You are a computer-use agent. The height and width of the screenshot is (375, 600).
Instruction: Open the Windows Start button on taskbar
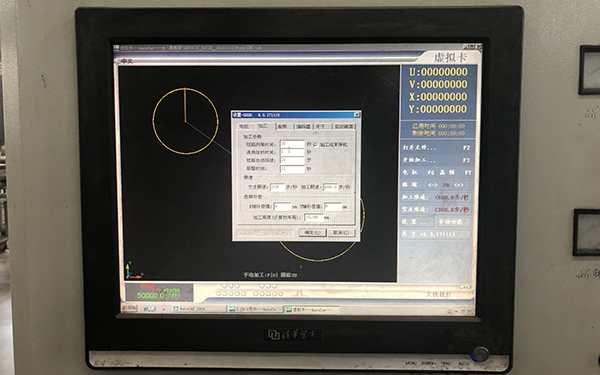pos(129,308)
